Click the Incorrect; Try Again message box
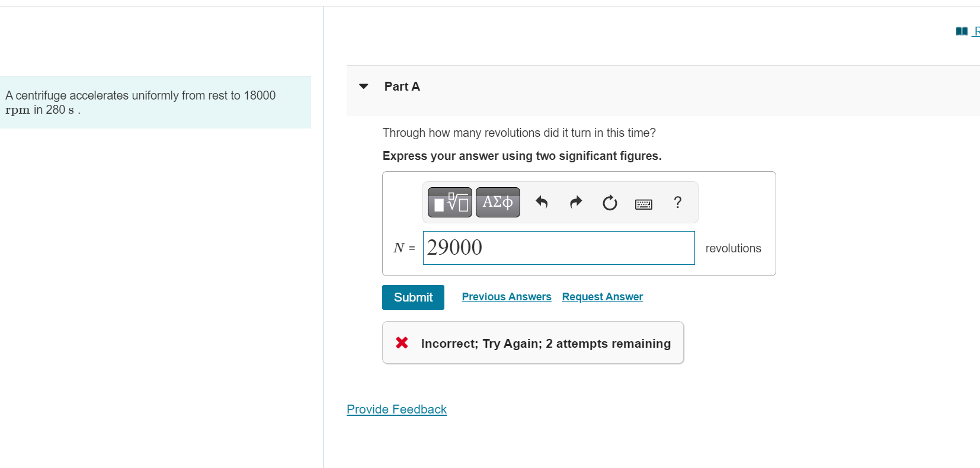Viewport: 980px width, 468px height. 533,343
